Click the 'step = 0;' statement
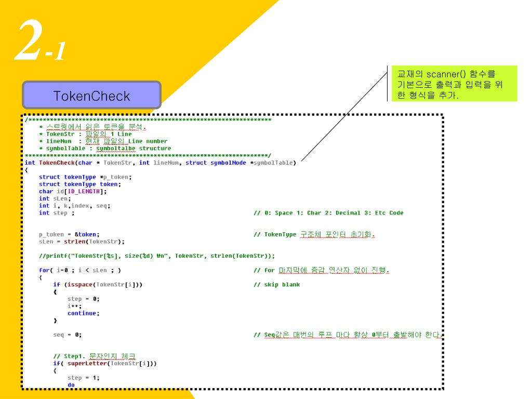 (x=83, y=299)
